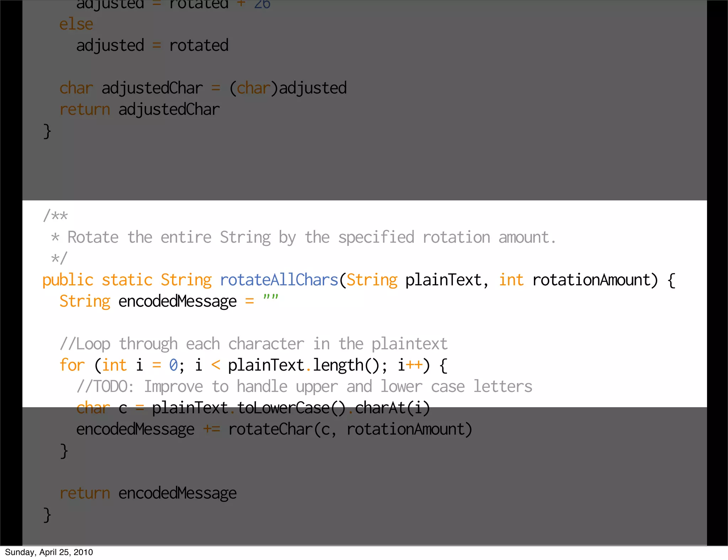Viewport: 728px width, 560px height.
Task: Click the 'Sunday, April 25, 2010' date footer
Action: tap(49, 552)
